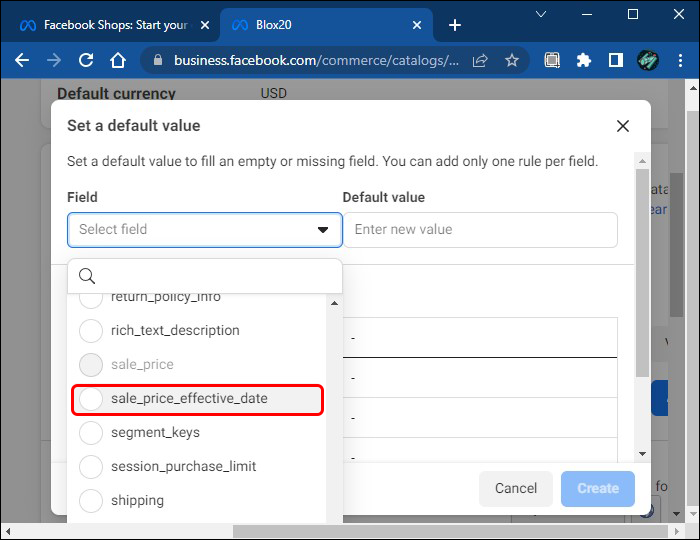700x540 pixels.
Task: Close the Set a default value dialog
Action: coord(623,126)
